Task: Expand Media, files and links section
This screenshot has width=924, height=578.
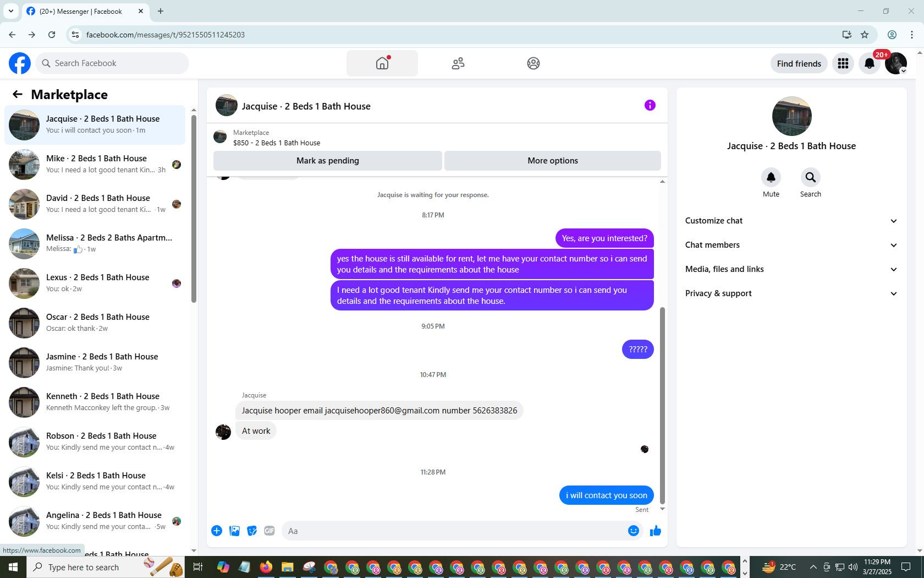Action: (791, 269)
